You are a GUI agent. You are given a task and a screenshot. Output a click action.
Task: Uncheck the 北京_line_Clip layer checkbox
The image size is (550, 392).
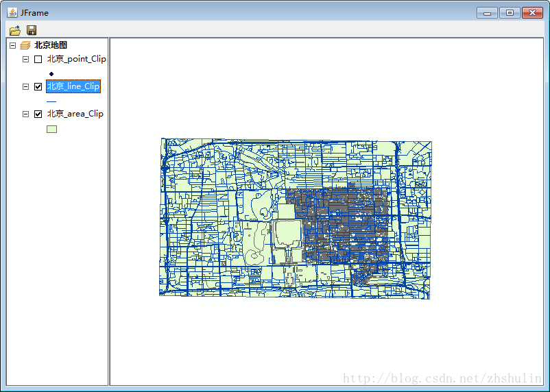(x=38, y=86)
